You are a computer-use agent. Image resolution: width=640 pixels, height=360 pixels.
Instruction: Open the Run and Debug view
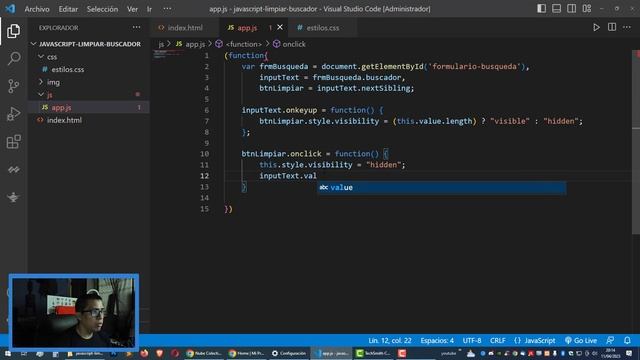tap(13, 114)
